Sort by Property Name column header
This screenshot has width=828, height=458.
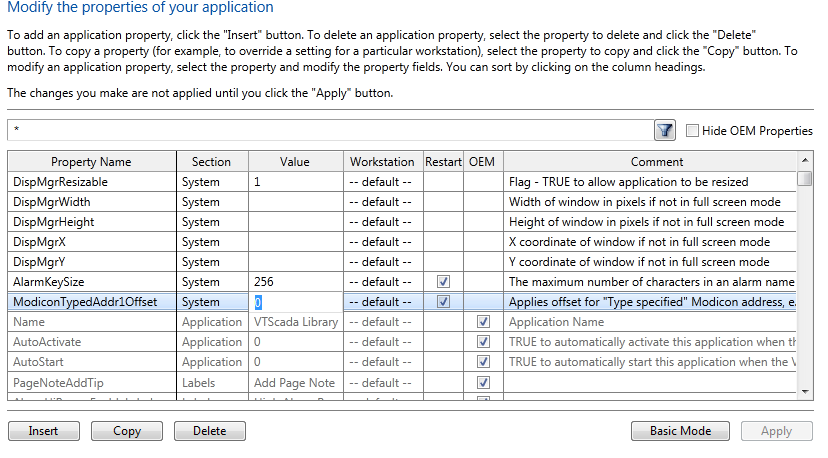[91, 161]
